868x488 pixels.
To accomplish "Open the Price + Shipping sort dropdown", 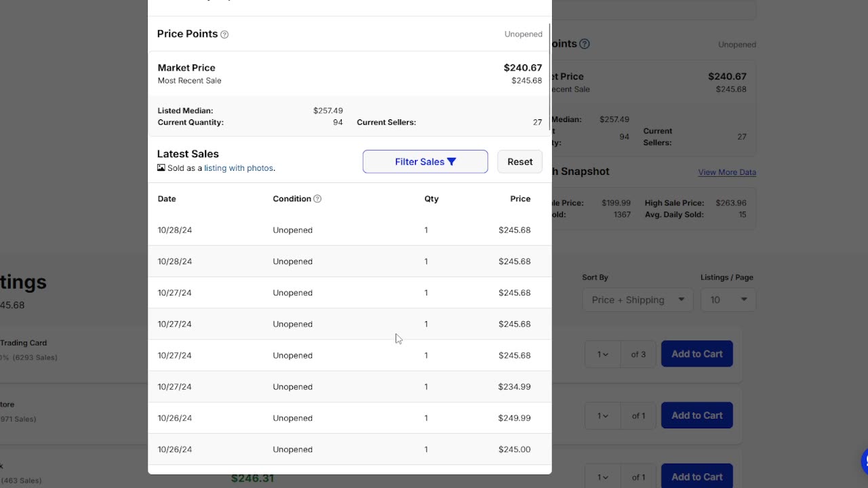I will [x=637, y=300].
